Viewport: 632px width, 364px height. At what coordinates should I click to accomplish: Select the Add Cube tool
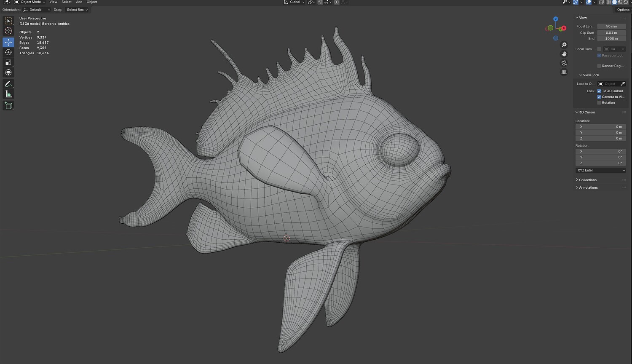pyautogui.click(x=8, y=105)
